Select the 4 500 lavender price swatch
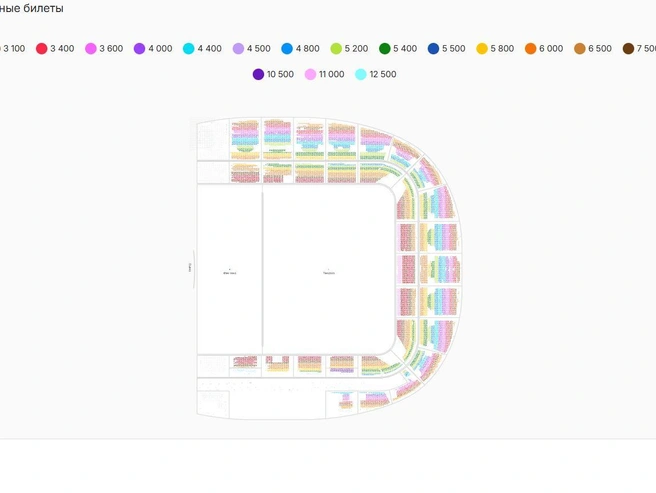The height and width of the screenshot is (493, 656). point(238,49)
